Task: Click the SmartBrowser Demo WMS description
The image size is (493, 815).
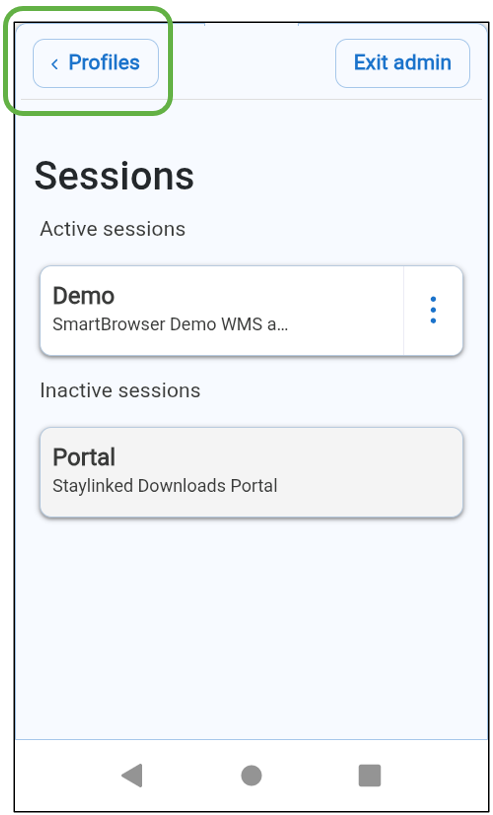Action: pyautogui.click(x=171, y=325)
